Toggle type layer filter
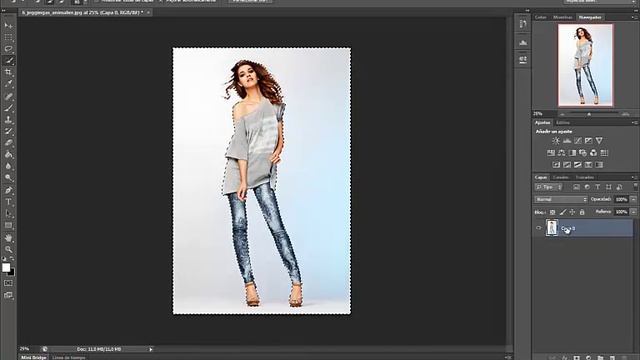This screenshot has width=640, height=360. coord(598,187)
